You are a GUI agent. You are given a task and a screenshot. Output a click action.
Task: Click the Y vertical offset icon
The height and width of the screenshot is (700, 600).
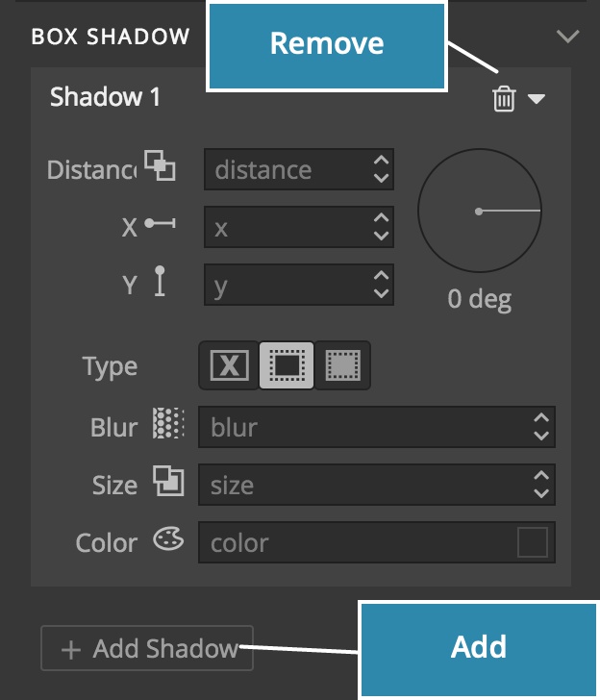[160, 284]
